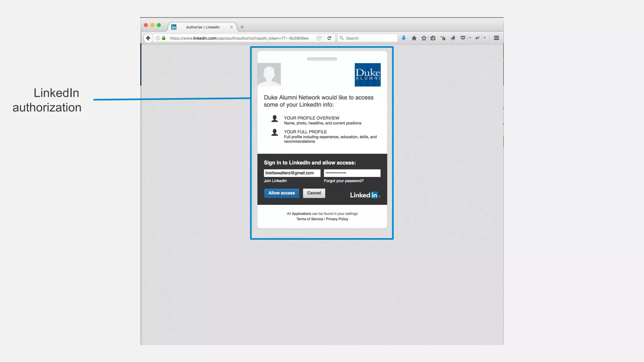Screen dimensions: 644x362
Task: Click the 'Sign in to LinkedIn and allow access:' text
Action: pos(310,163)
